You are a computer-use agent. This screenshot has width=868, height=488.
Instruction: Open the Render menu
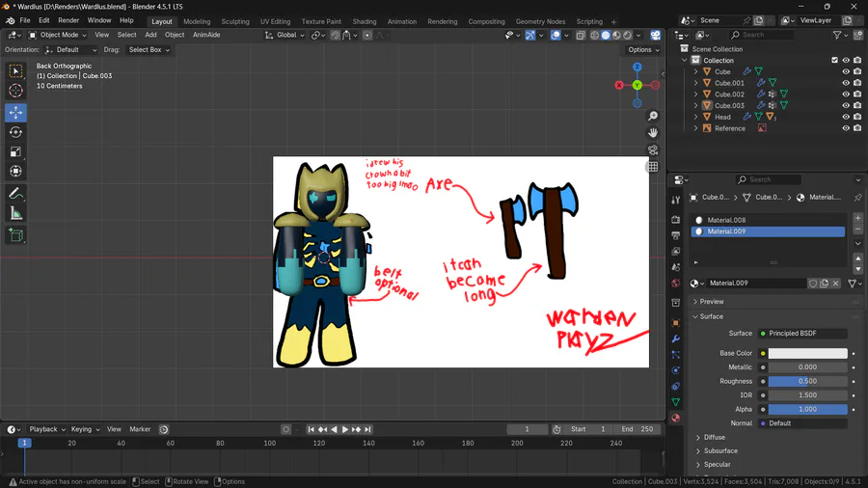click(x=68, y=20)
